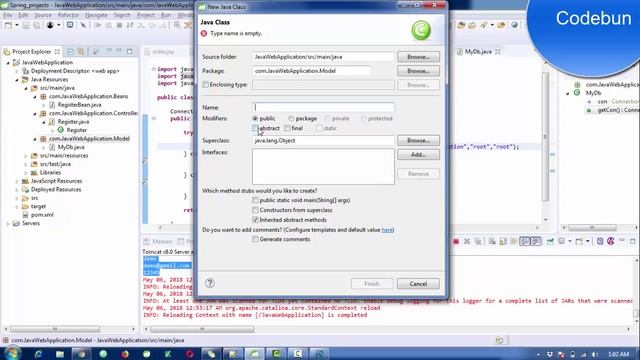Click the Superclass text field

click(x=323, y=140)
